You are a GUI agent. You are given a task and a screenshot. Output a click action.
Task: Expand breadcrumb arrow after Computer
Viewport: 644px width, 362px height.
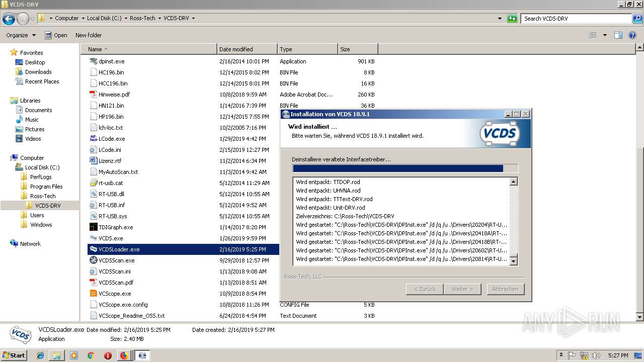[83, 18]
